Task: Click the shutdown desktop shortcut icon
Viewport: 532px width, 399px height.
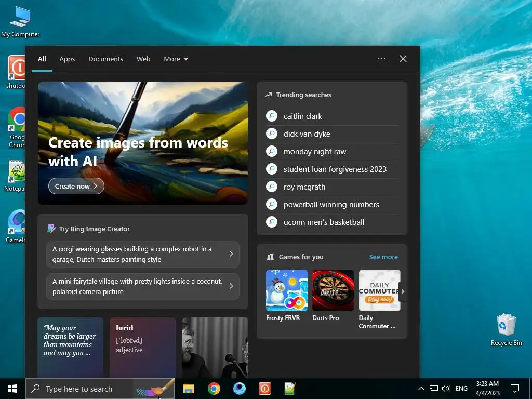Action: pos(16,72)
